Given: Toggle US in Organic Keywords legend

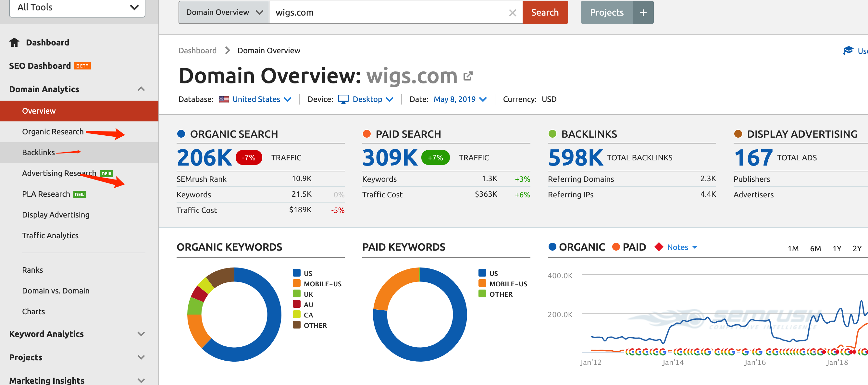Looking at the screenshot, I should (303, 273).
